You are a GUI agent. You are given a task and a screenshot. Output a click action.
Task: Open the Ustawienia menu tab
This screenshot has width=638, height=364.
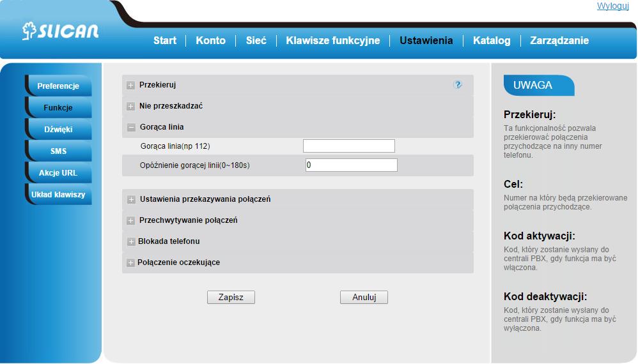426,41
